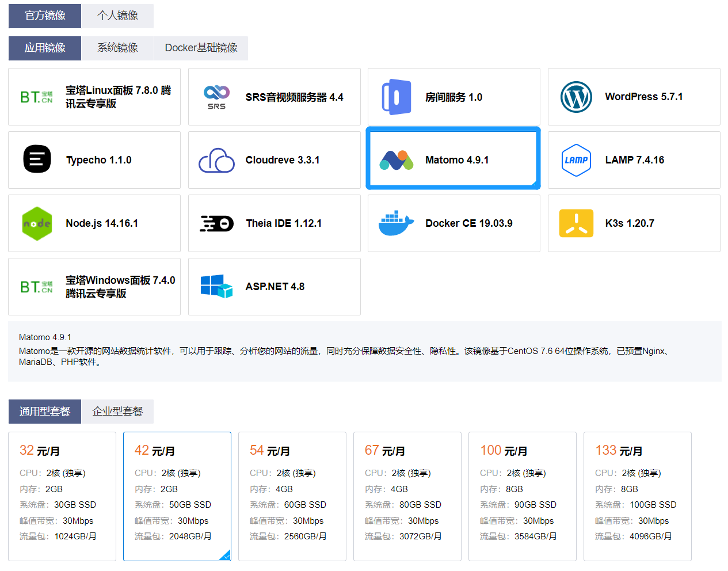This screenshot has height=571, width=728.
Task: View the 企业型套餐 plans
Action: (x=117, y=412)
